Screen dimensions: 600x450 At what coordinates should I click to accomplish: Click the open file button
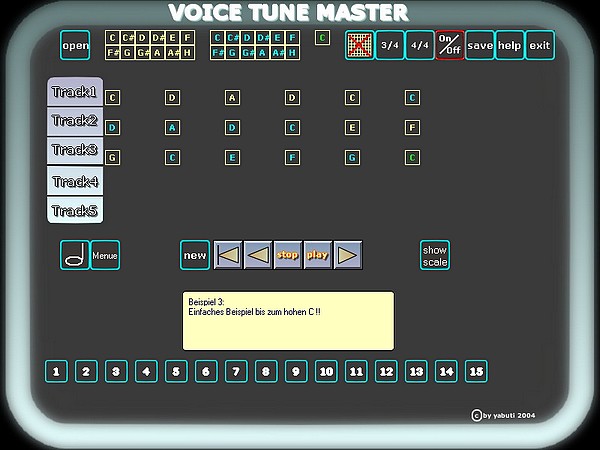pos(75,45)
